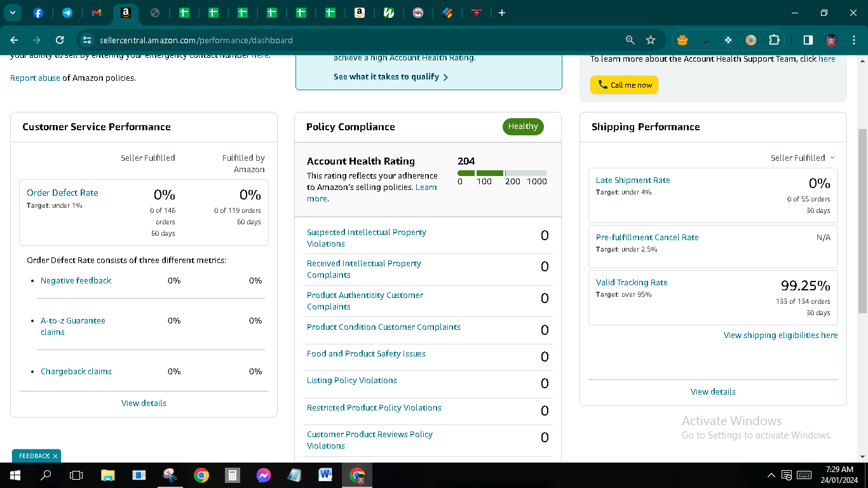Click the 99.25% Valid Tracking value
Screen dimensions: 868x488
pos(805,285)
